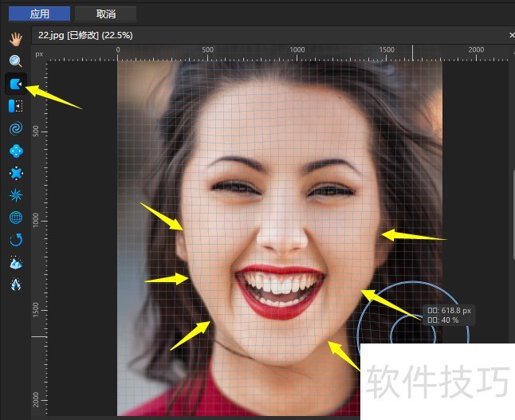Select the Liquify Thaw flame tool
The width and height of the screenshot is (515, 420).
16,285
